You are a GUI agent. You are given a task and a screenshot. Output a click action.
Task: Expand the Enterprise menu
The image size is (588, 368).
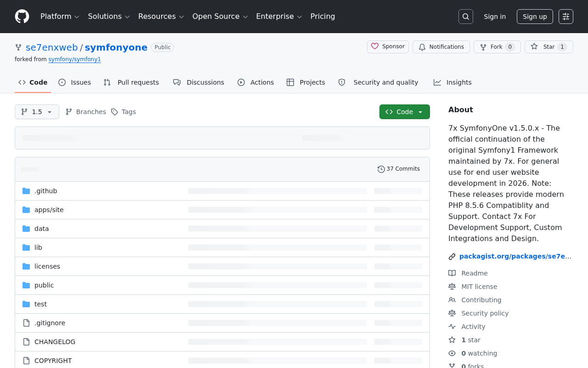(279, 17)
